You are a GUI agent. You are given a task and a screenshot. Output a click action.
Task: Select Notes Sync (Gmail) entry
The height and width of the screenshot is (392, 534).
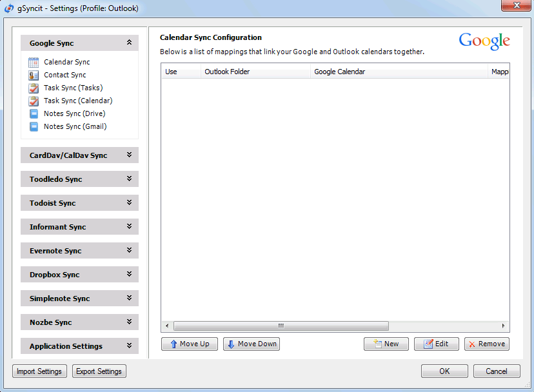75,127
